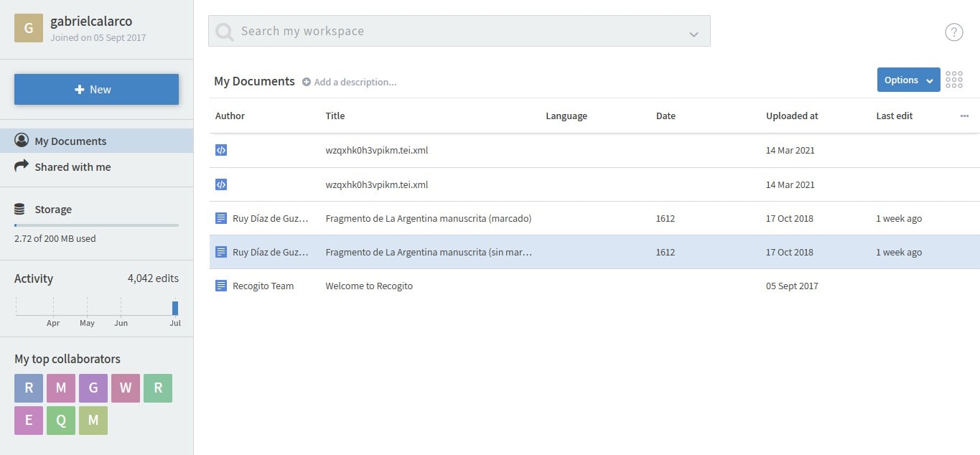The width and height of the screenshot is (980, 455).
Task: Sort documents by the Uploaded at column
Action: pos(792,116)
